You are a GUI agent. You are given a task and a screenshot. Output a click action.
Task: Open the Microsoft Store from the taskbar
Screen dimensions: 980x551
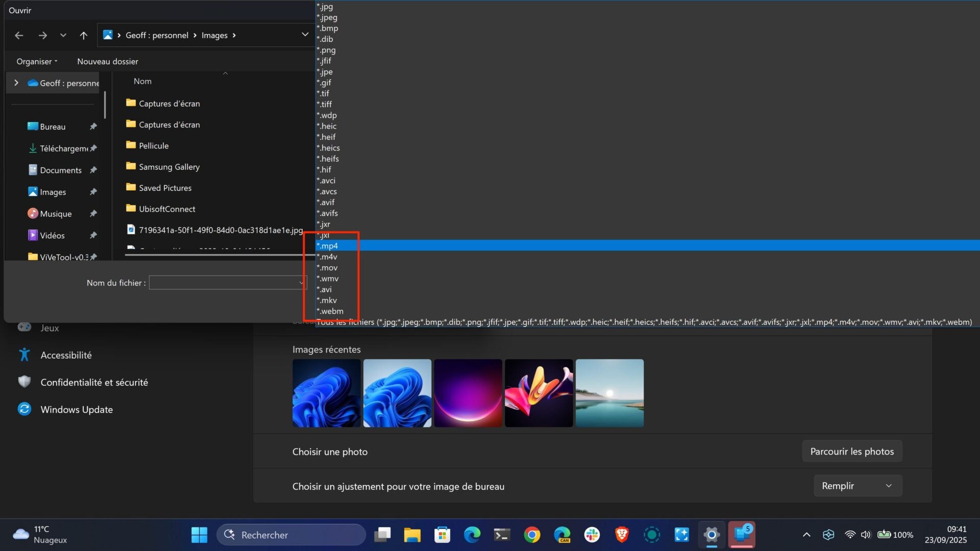coord(442,535)
